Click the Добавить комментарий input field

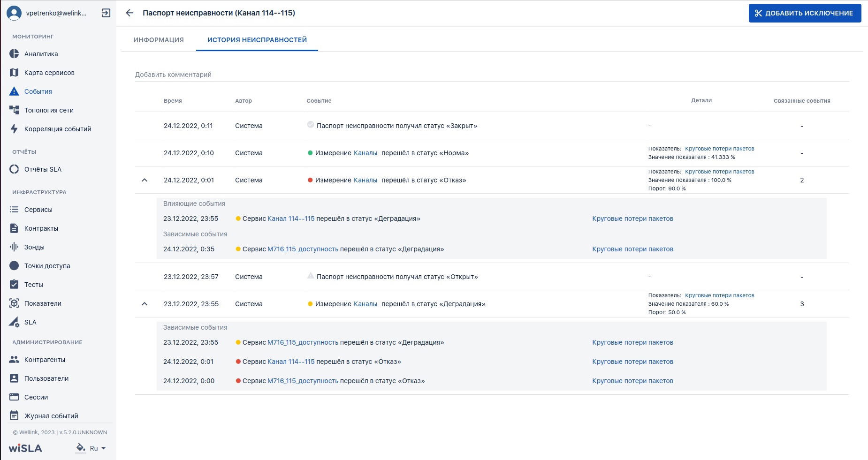[492, 75]
